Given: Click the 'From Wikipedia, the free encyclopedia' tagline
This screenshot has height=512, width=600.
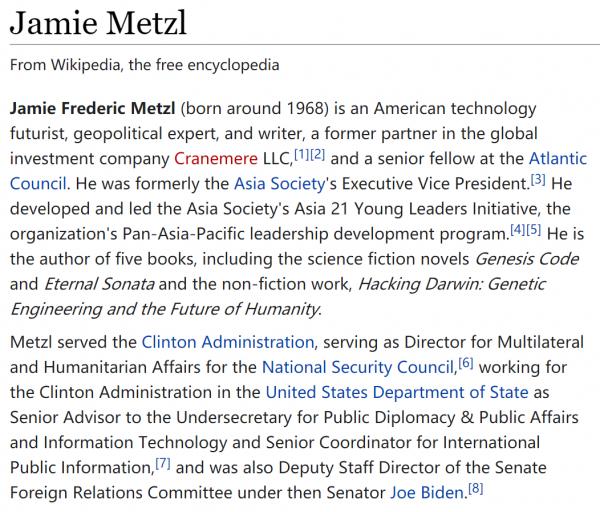Looking at the screenshot, I should coord(144,64).
